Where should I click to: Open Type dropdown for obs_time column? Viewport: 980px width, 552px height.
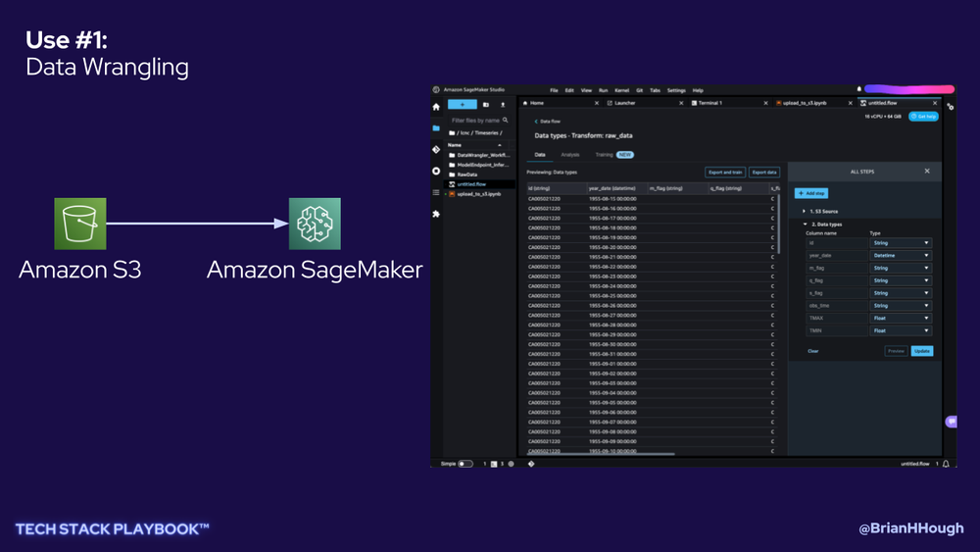click(901, 306)
